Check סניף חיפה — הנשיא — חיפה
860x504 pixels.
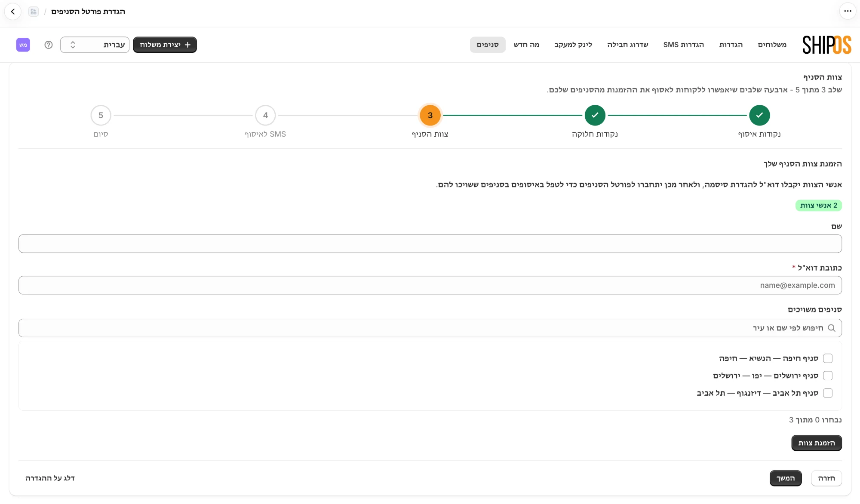(x=828, y=358)
